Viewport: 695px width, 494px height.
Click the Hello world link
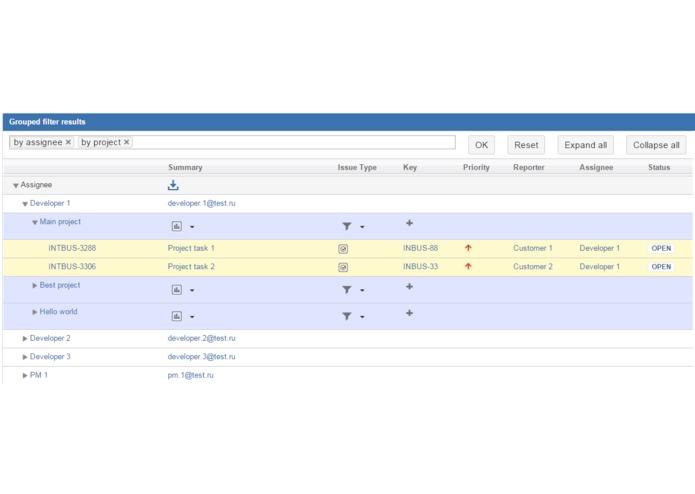tap(59, 311)
